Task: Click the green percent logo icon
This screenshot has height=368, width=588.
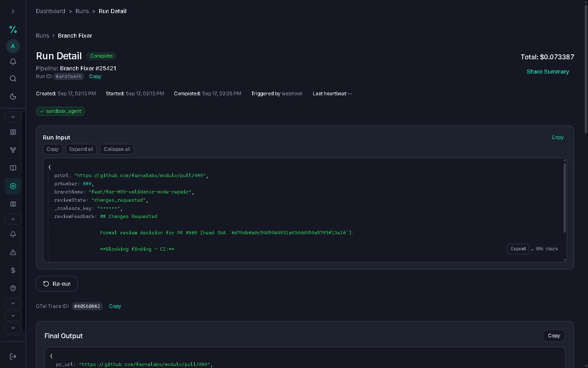Action: [x=13, y=29]
